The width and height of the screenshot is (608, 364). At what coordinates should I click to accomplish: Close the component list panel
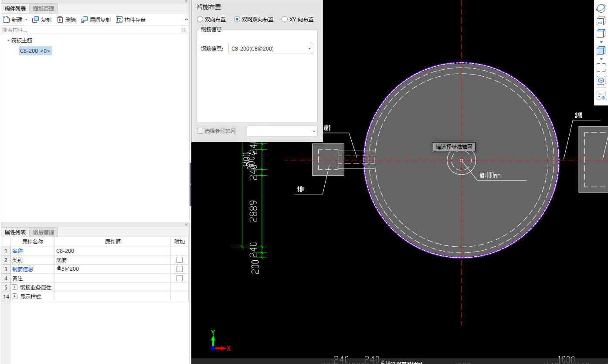186,1
